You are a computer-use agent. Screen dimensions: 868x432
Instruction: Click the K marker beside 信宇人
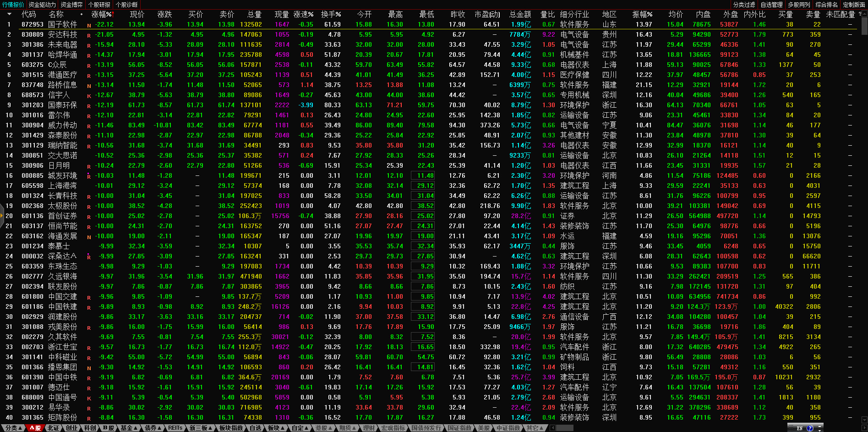tap(89, 96)
